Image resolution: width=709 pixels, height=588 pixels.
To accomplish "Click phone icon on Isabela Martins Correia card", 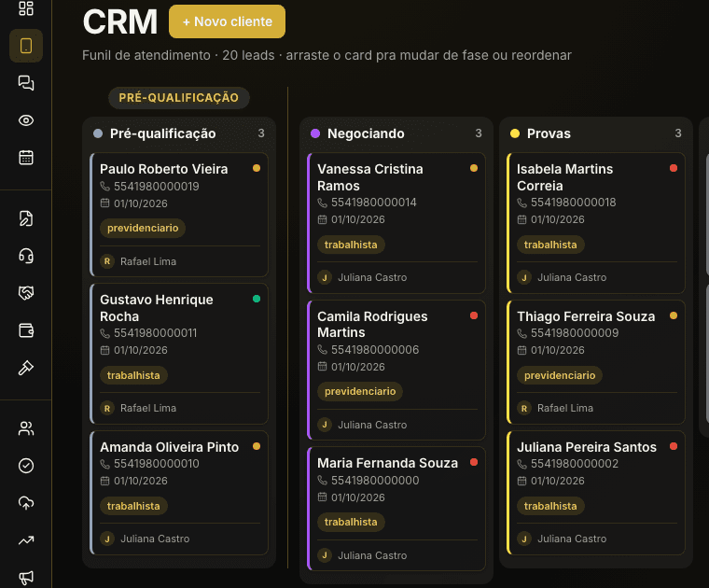I will tap(521, 203).
